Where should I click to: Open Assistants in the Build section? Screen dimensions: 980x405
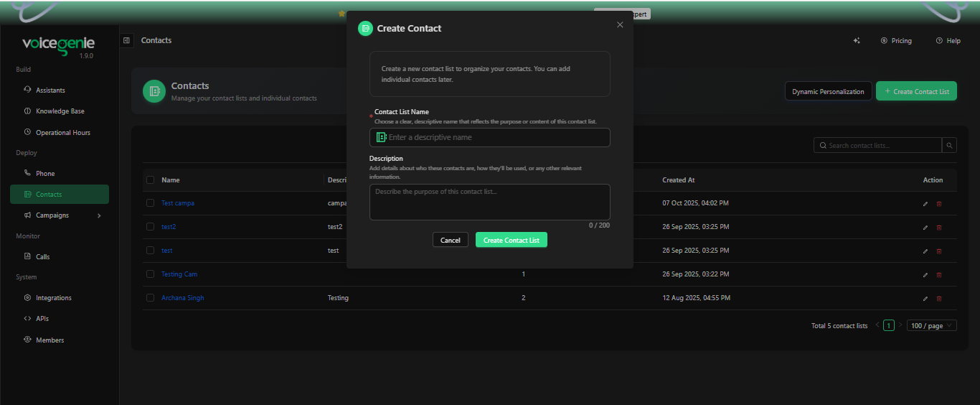[x=50, y=90]
